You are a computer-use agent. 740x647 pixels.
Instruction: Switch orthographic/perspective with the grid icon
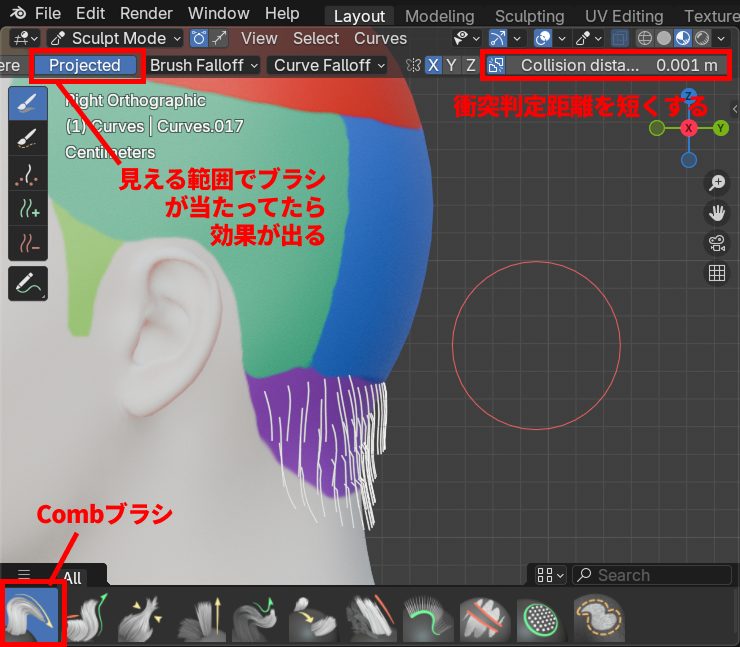pyautogui.click(x=716, y=273)
